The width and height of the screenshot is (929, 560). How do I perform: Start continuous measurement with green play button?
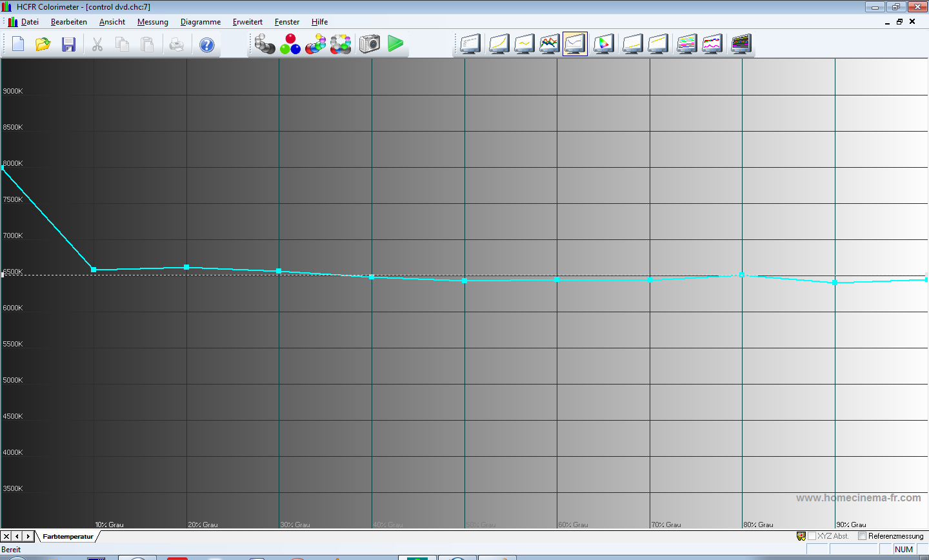click(x=395, y=44)
